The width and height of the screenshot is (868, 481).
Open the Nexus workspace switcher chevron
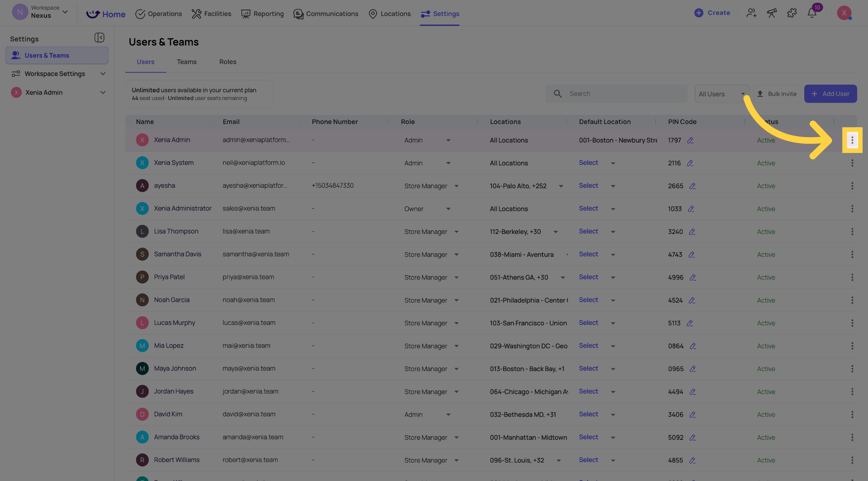(65, 12)
